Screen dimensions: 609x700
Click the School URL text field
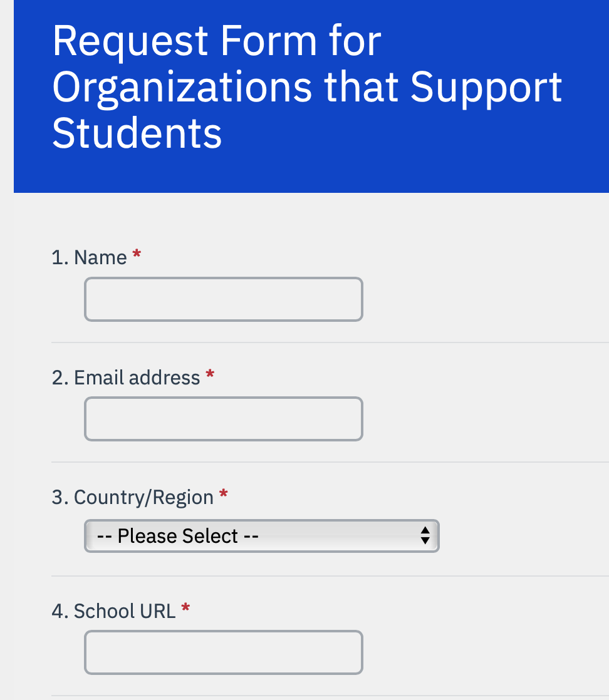(224, 652)
